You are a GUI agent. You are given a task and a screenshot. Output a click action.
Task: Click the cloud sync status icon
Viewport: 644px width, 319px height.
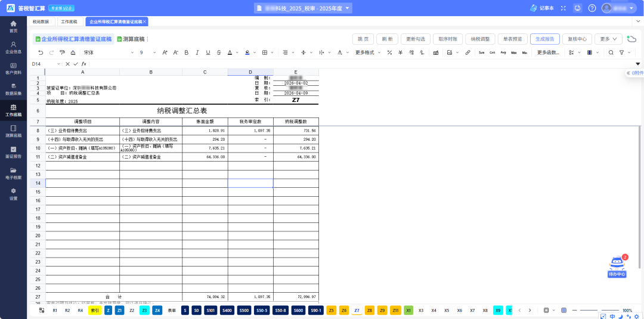631,39
